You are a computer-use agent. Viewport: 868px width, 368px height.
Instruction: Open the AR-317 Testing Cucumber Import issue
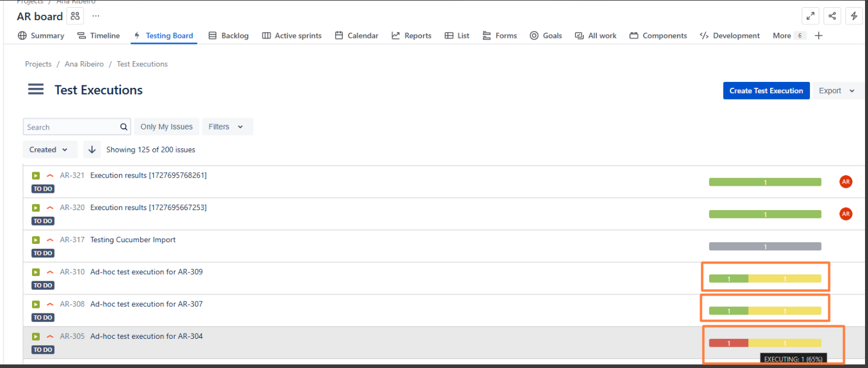(133, 240)
